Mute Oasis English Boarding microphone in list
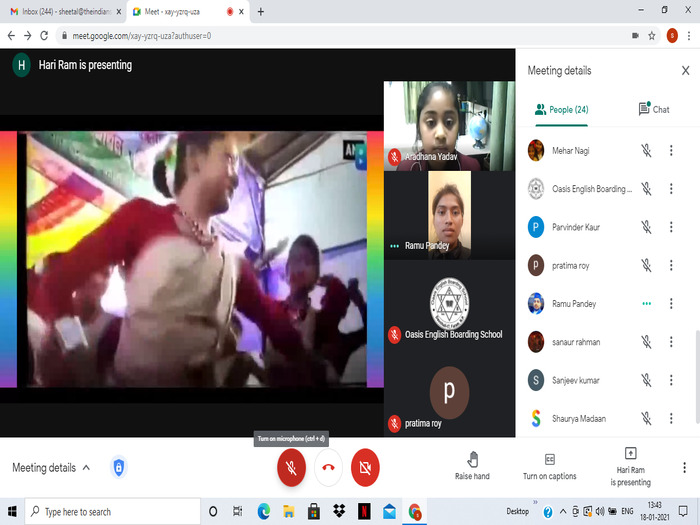 646,189
